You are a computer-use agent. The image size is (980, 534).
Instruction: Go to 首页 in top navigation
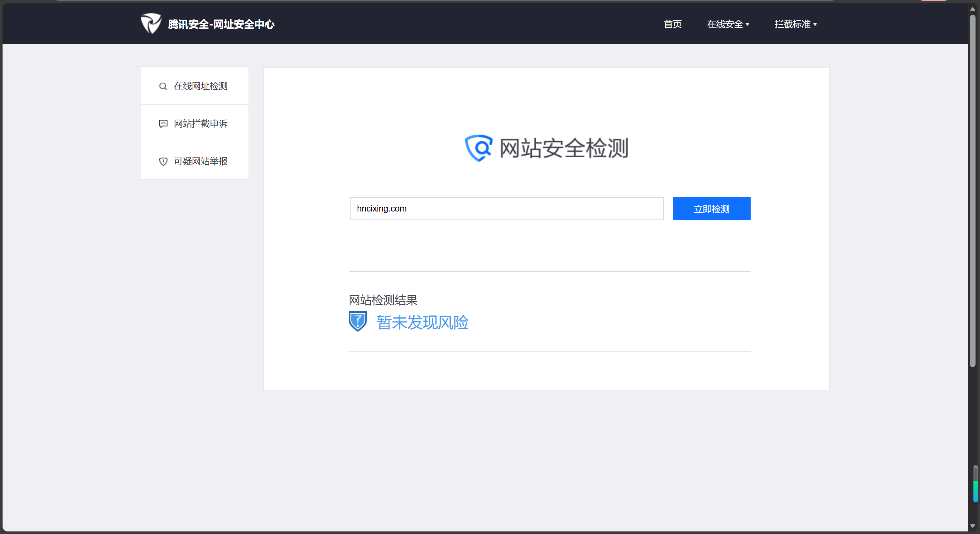click(x=672, y=24)
